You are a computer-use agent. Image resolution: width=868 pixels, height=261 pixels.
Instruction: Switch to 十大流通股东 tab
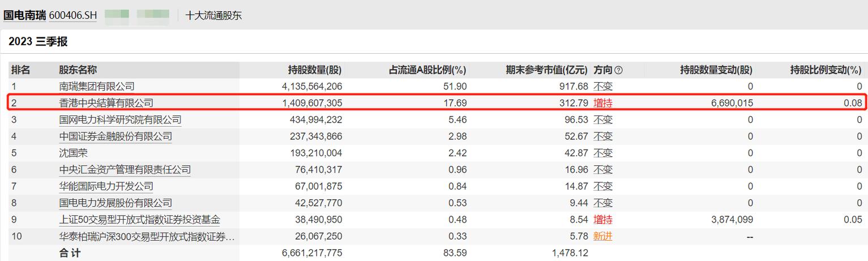(x=213, y=15)
